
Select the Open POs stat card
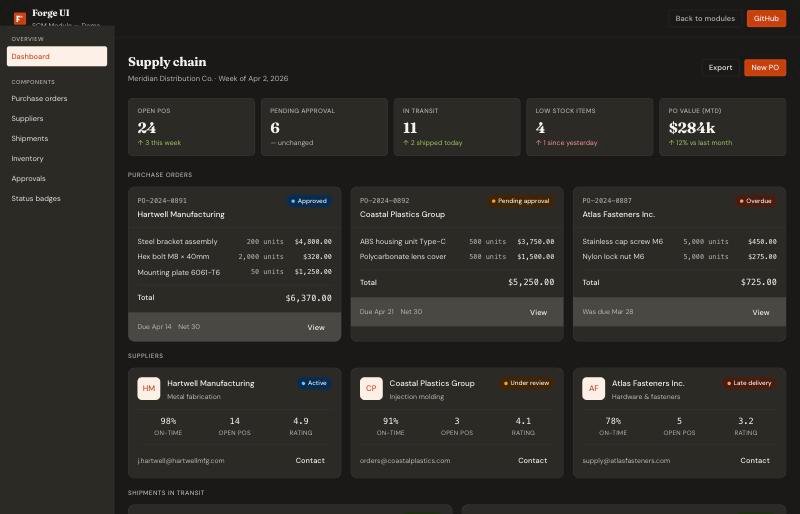pos(191,127)
